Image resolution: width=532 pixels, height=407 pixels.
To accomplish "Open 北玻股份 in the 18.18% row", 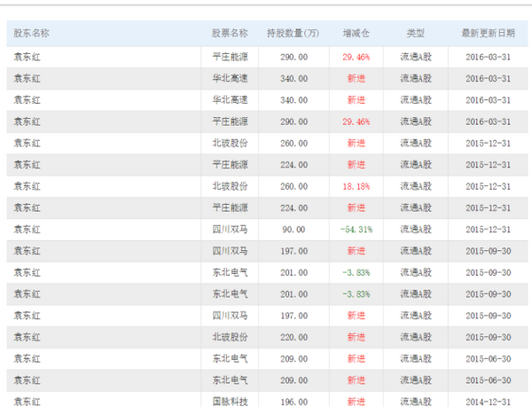I will 230,186.
